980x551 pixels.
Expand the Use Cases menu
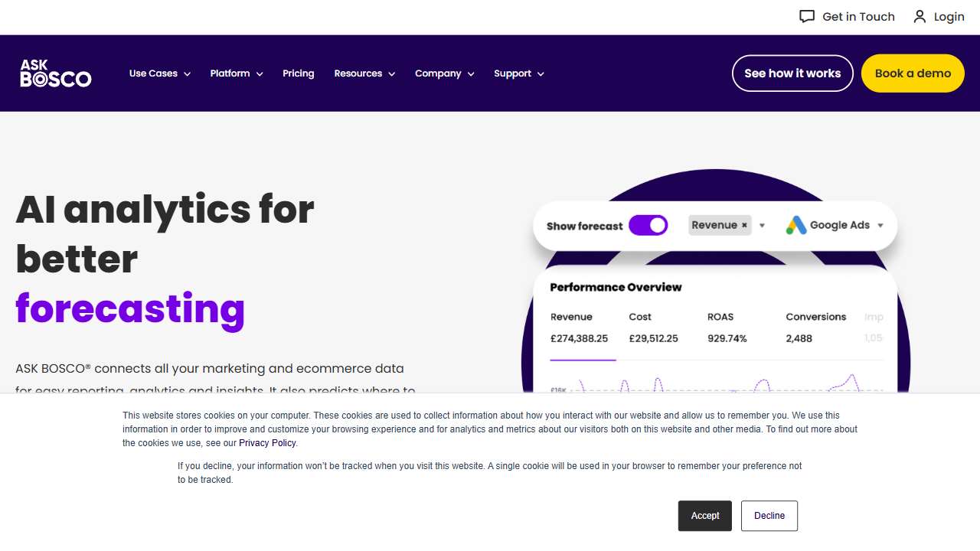(x=159, y=73)
